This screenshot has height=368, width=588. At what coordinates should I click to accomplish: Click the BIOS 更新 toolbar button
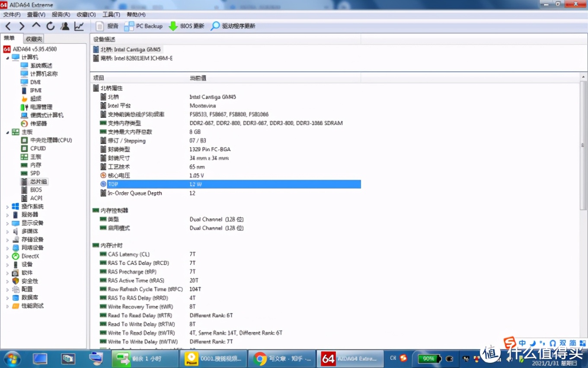click(x=186, y=26)
